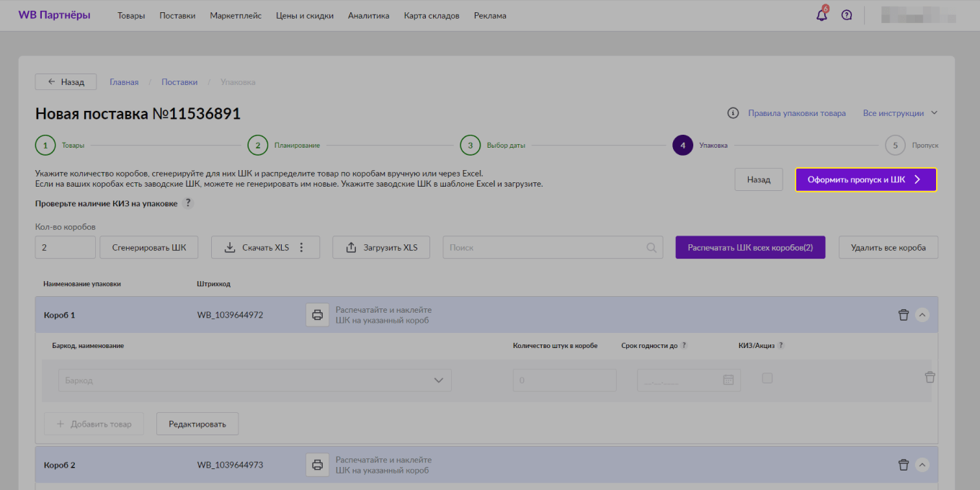
Task: Toggle the КИЗ/Акциз checkbox
Action: (x=767, y=378)
